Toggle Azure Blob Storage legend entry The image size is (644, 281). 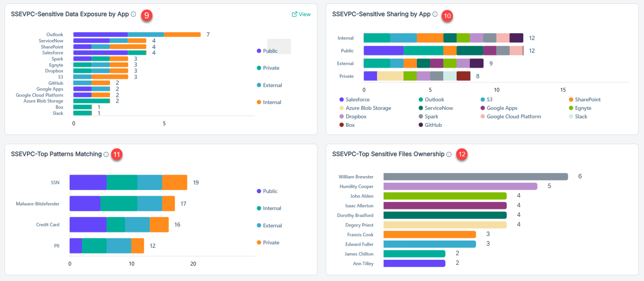click(x=365, y=108)
